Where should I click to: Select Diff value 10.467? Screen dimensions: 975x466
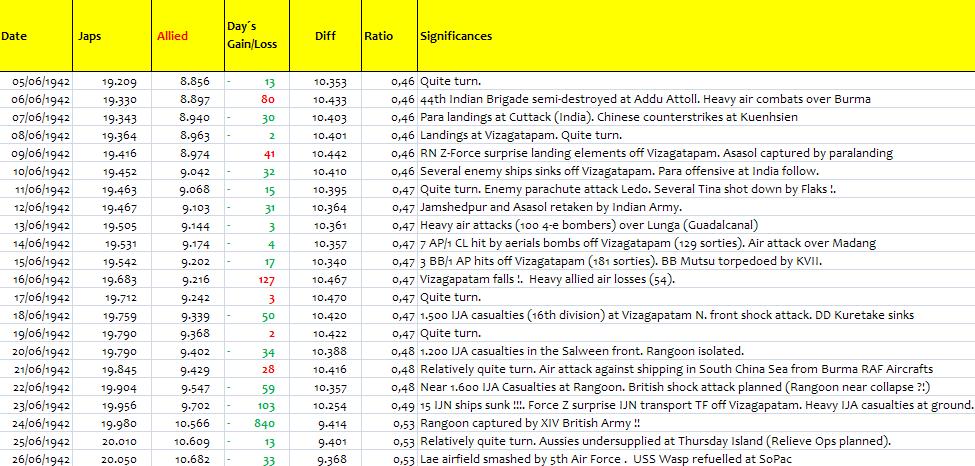(x=325, y=279)
